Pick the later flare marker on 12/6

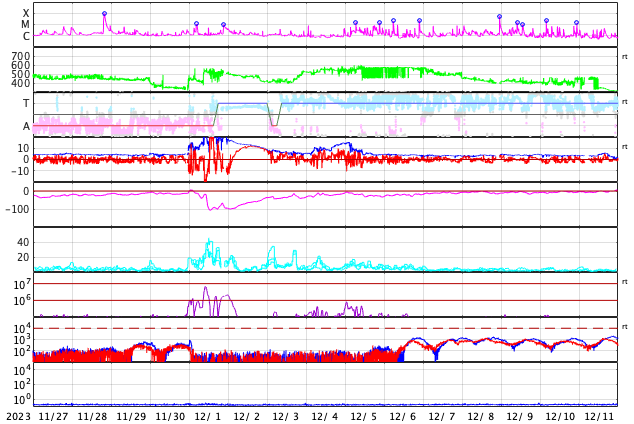click(x=419, y=20)
